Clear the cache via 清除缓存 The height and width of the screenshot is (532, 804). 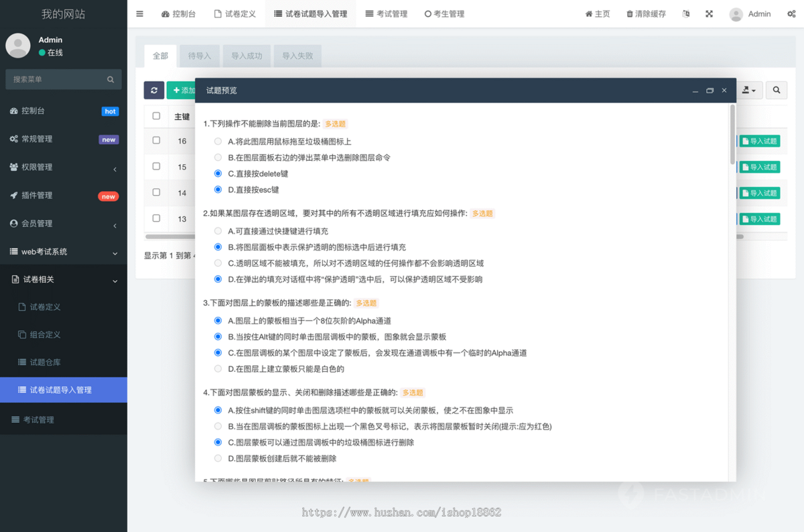click(x=645, y=13)
